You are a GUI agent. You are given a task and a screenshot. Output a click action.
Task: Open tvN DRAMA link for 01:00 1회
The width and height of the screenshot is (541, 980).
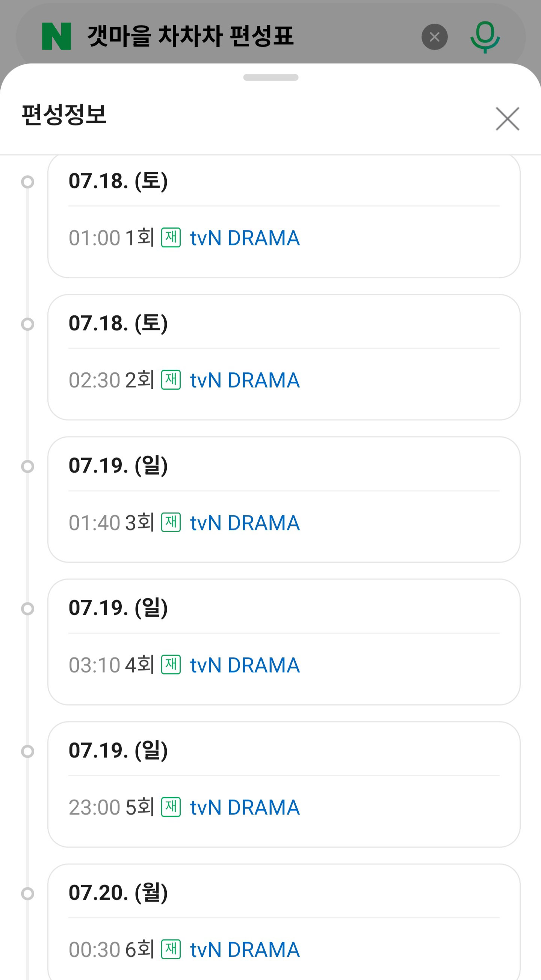(x=245, y=238)
